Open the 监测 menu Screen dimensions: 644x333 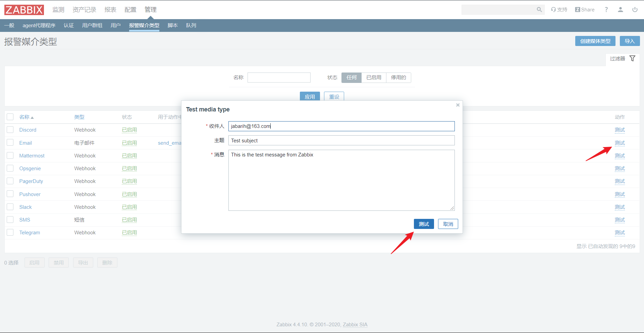point(58,10)
